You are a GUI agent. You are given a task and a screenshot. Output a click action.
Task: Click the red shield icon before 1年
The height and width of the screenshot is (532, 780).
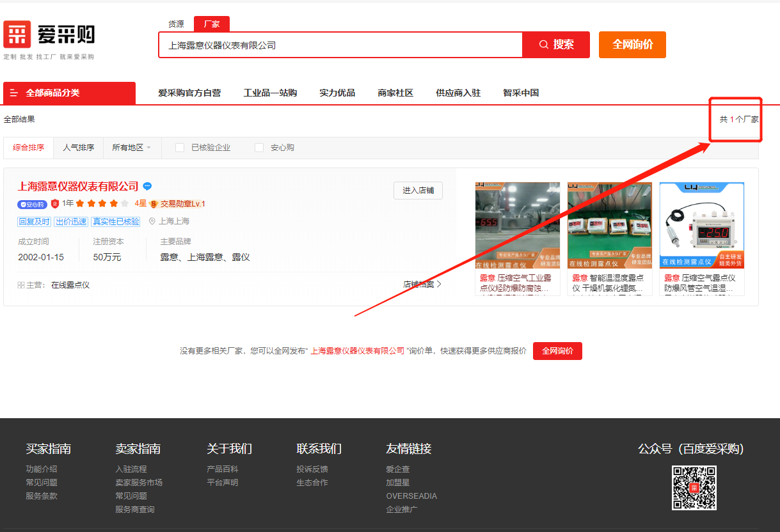[55, 204]
